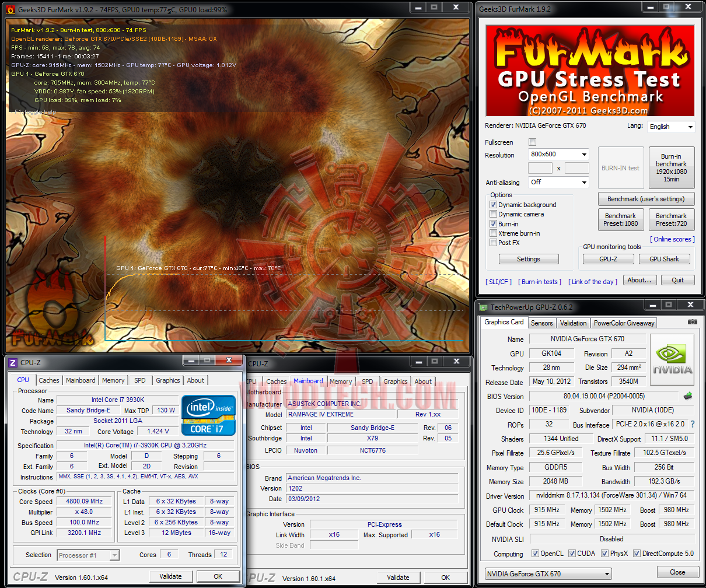
Task: Open the Online scores link
Action: [x=672, y=239]
